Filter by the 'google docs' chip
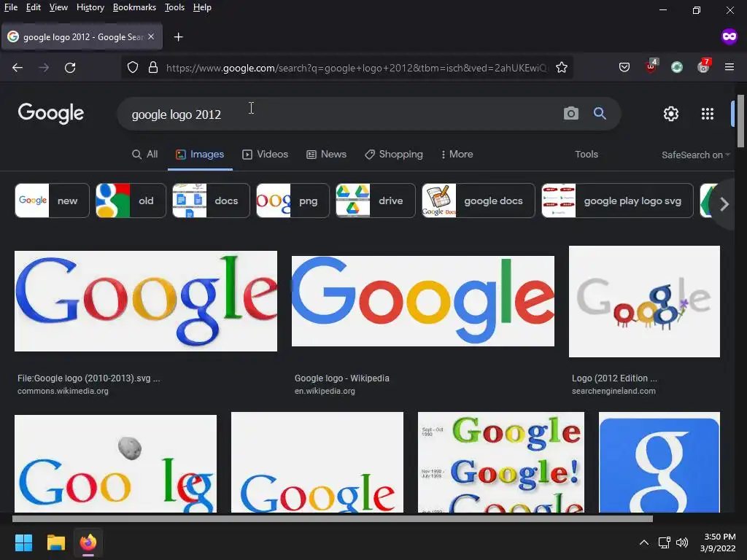The width and height of the screenshot is (747, 560). (479, 201)
